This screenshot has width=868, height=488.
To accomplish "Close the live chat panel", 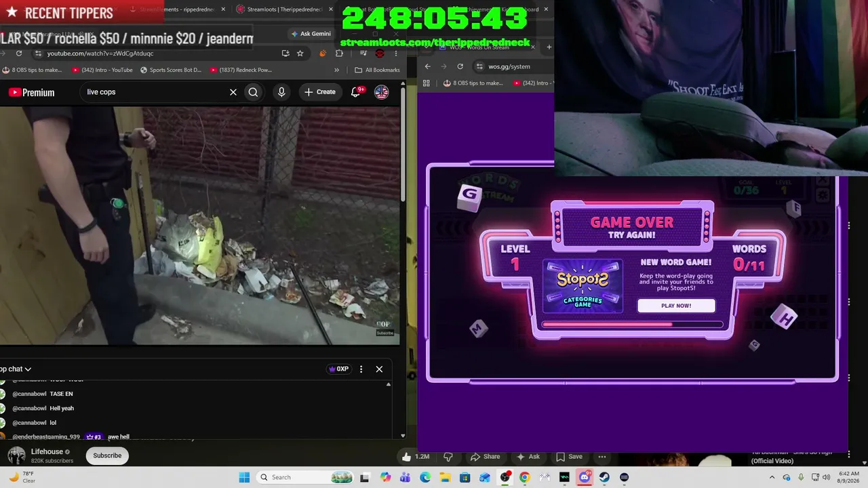I will tap(379, 369).
